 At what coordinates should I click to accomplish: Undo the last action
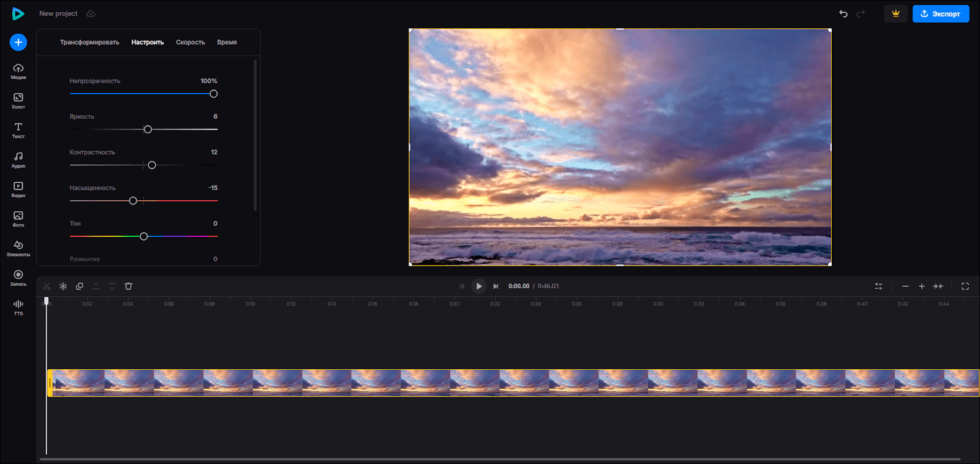pos(843,13)
